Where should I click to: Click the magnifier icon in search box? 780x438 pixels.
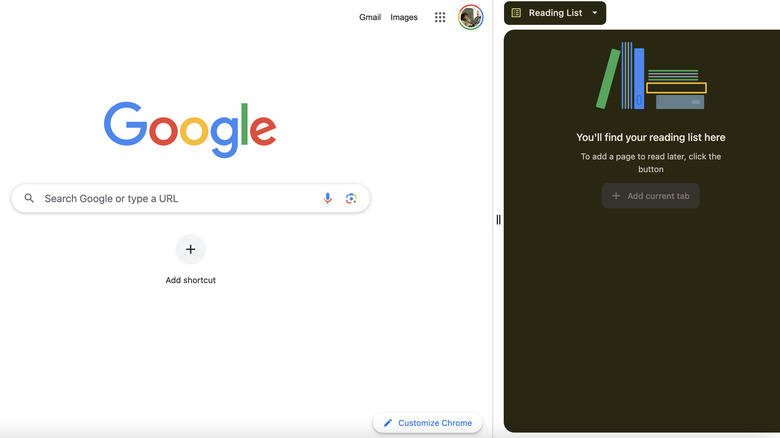tap(29, 198)
